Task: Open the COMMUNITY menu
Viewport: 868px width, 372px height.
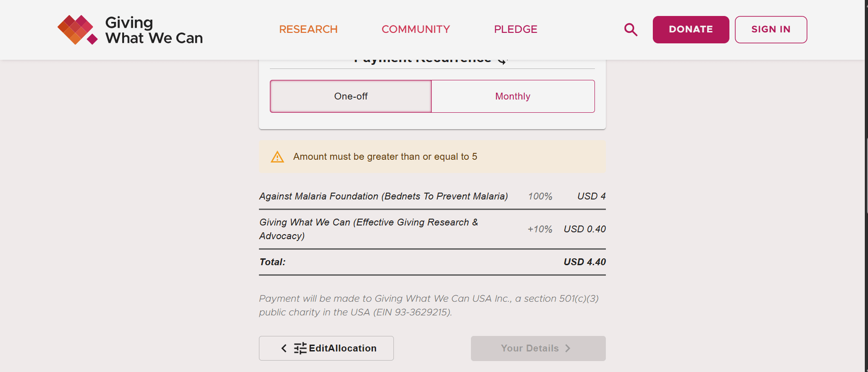Action: 415,29
